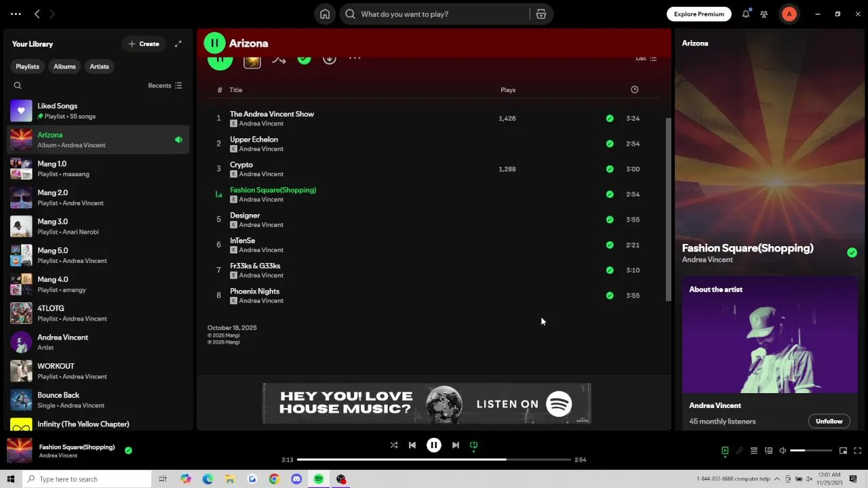
Task: Filter library by Artists
Action: 99,66
